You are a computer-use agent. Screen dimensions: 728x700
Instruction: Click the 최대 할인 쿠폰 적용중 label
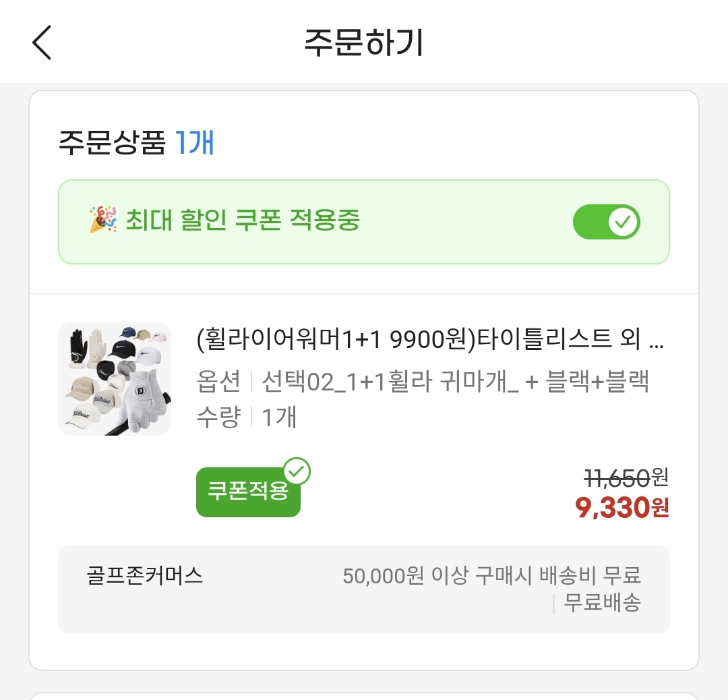(x=243, y=221)
